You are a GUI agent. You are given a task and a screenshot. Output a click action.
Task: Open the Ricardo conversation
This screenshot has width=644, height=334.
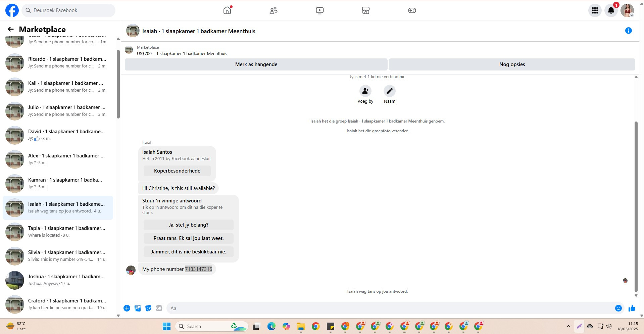(58, 63)
